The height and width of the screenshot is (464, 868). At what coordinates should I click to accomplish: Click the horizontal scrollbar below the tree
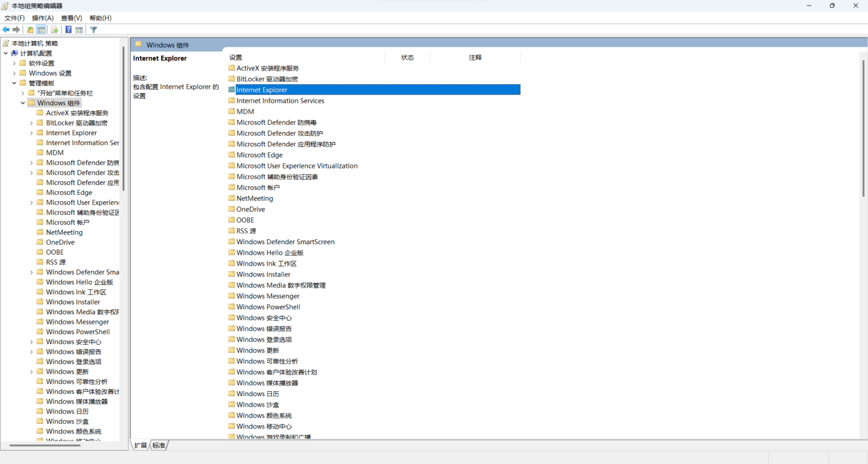click(45, 445)
